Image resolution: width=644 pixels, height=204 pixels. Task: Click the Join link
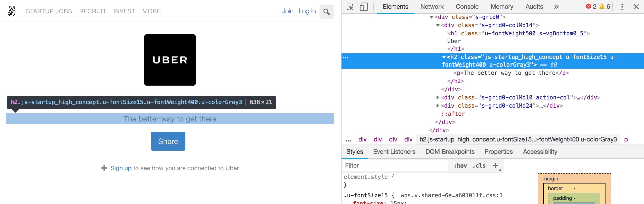coord(288,11)
